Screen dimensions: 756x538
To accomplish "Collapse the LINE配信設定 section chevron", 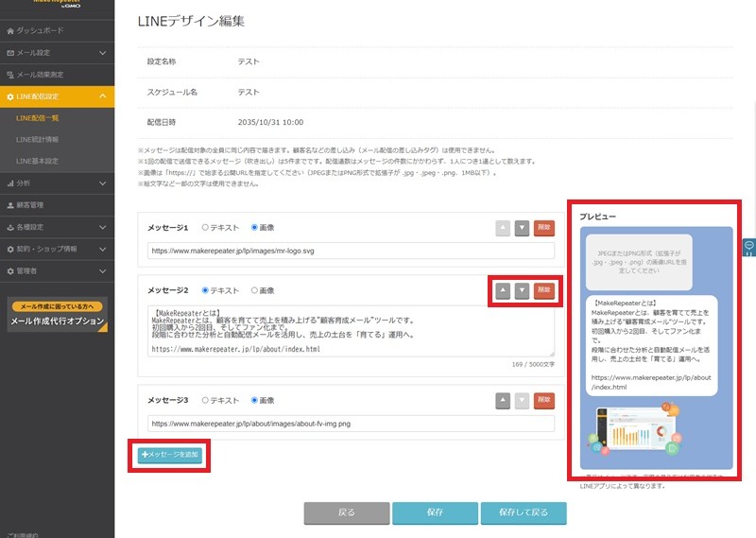I will pyautogui.click(x=102, y=96).
